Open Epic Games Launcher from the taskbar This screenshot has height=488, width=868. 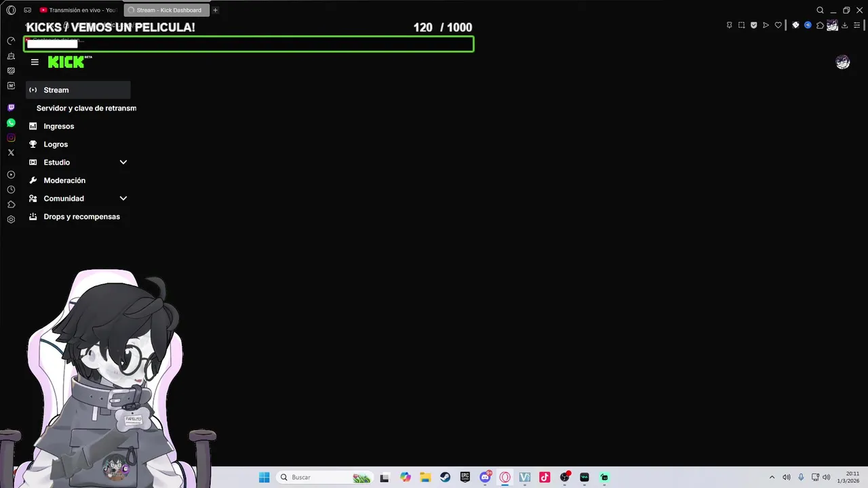pos(465,477)
